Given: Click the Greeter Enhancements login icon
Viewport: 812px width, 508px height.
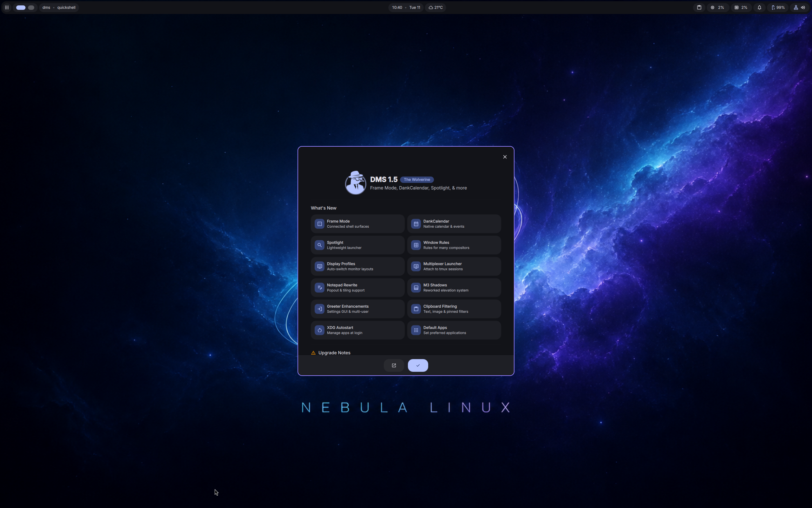Looking at the screenshot, I should [x=320, y=309].
